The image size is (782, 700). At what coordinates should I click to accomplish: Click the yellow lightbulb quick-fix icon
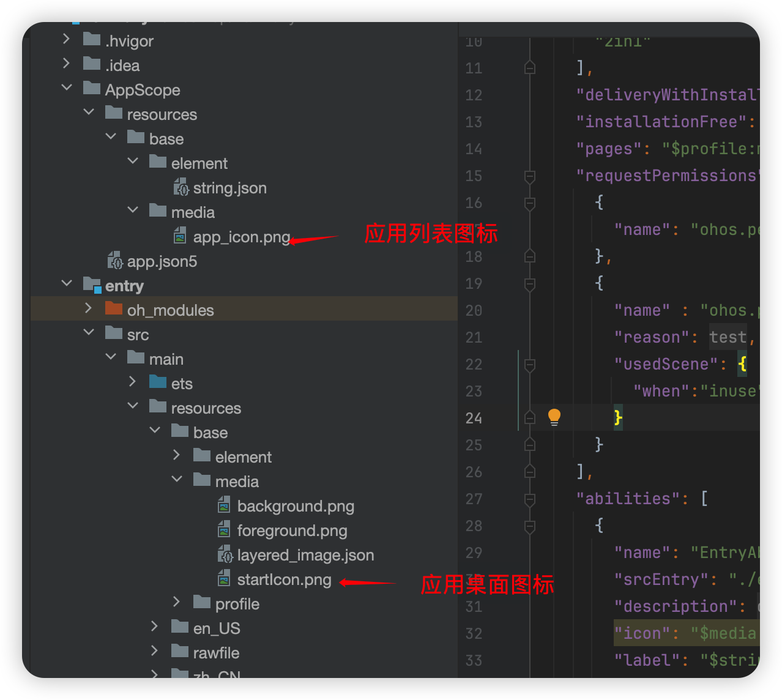[x=554, y=417]
